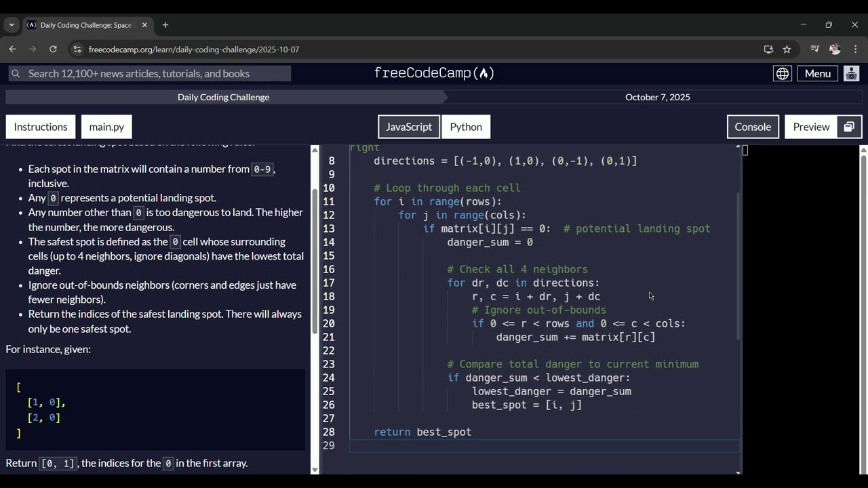
Task: Click line number 13 in the gutter
Action: [x=329, y=228]
